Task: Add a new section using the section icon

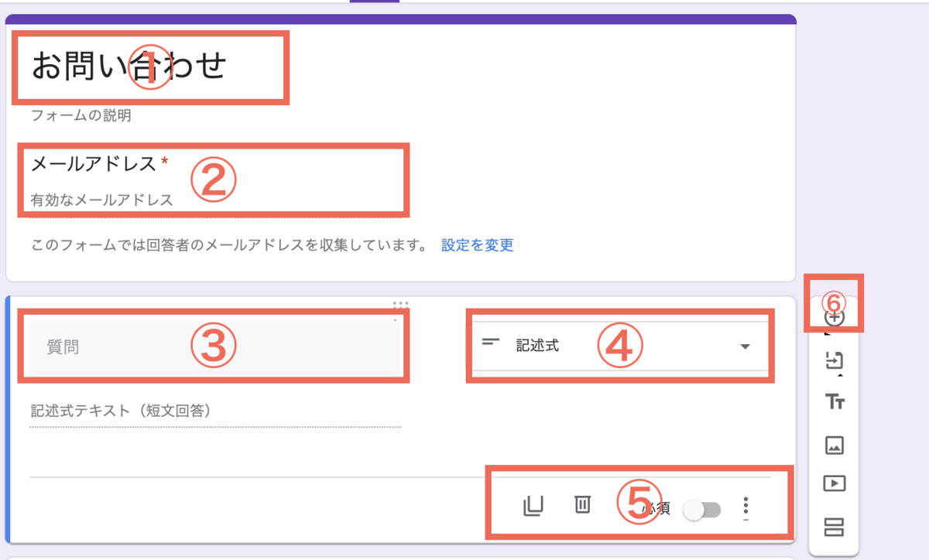Action: (832, 527)
